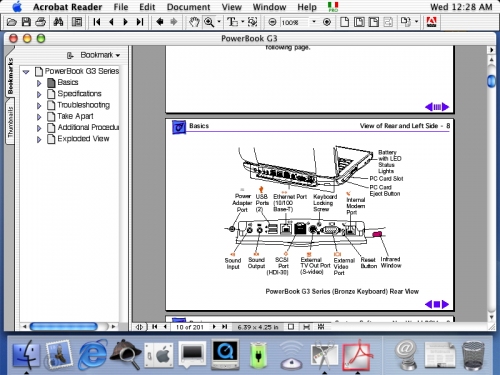
Task: Click the Rotate View icon
Action: click(x=405, y=22)
